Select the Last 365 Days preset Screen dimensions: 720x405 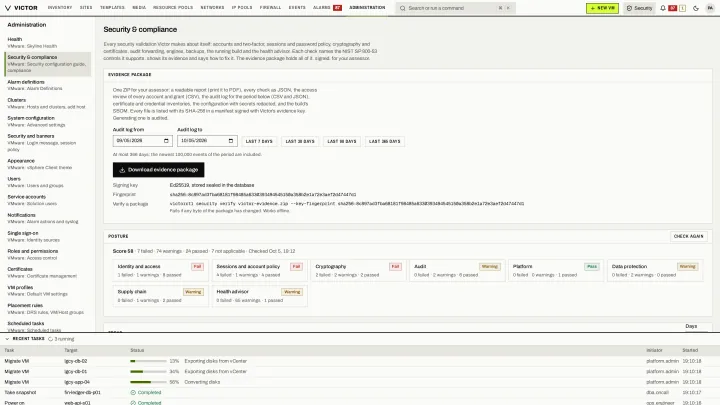(385, 141)
